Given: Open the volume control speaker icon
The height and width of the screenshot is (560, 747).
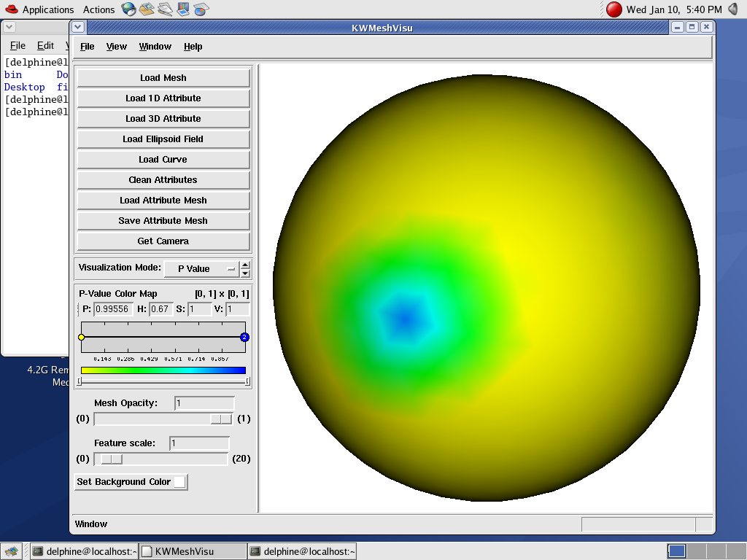Looking at the screenshot, I should (x=733, y=9).
